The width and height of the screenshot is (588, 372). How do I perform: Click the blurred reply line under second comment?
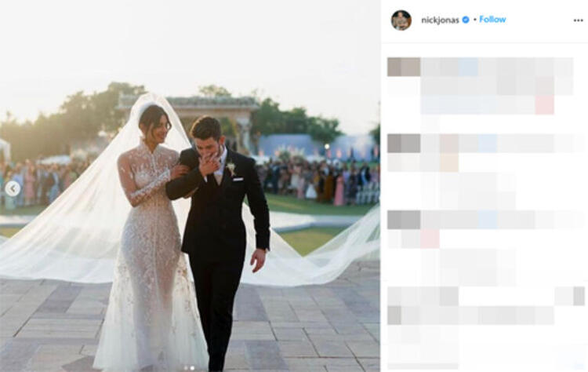click(x=468, y=191)
